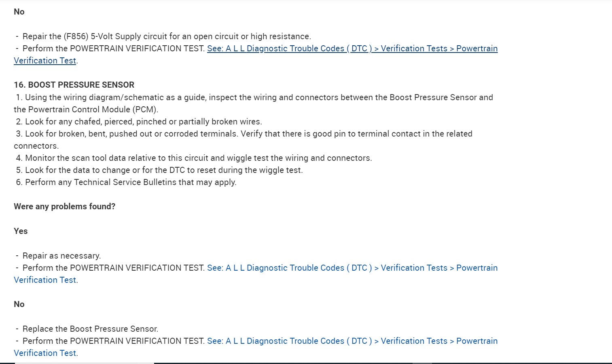Click 'Perform the POWERTRAIN VERIFICATION TEST' text under Yes

[114, 268]
